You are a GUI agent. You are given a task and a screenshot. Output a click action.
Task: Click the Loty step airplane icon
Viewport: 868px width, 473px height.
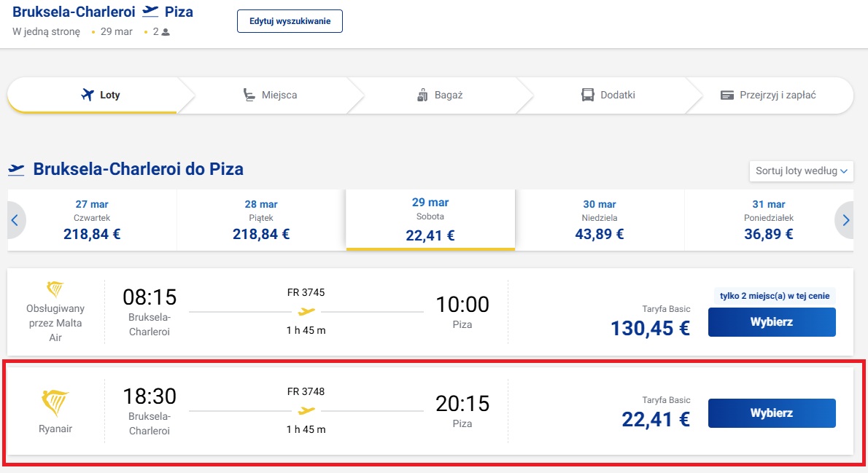click(x=88, y=95)
